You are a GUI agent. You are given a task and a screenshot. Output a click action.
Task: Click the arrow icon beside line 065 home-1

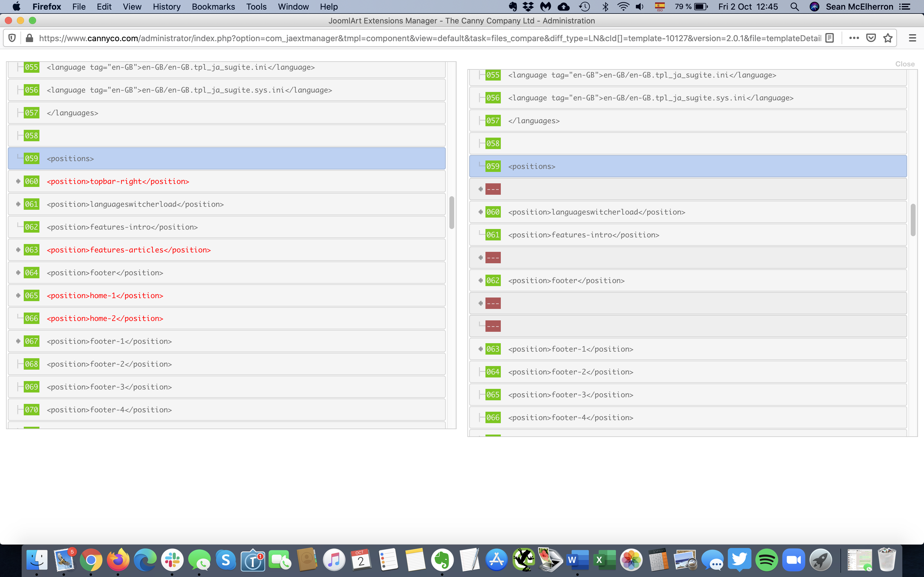click(x=18, y=295)
